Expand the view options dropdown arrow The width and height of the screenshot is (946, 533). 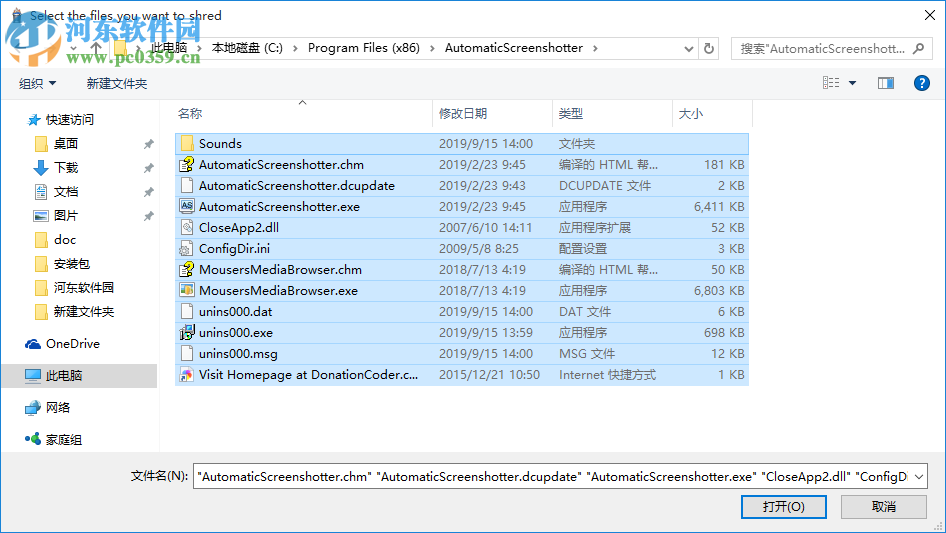(x=852, y=83)
